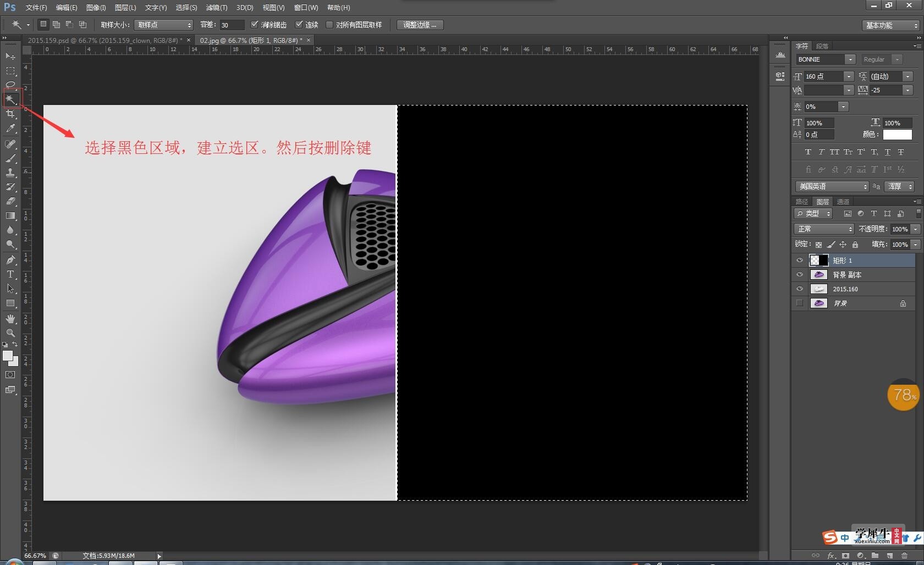Image resolution: width=924 pixels, height=565 pixels.
Task: Toggle the Anti-alias (消除锯齿) checkbox
Action: tap(254, 25)
